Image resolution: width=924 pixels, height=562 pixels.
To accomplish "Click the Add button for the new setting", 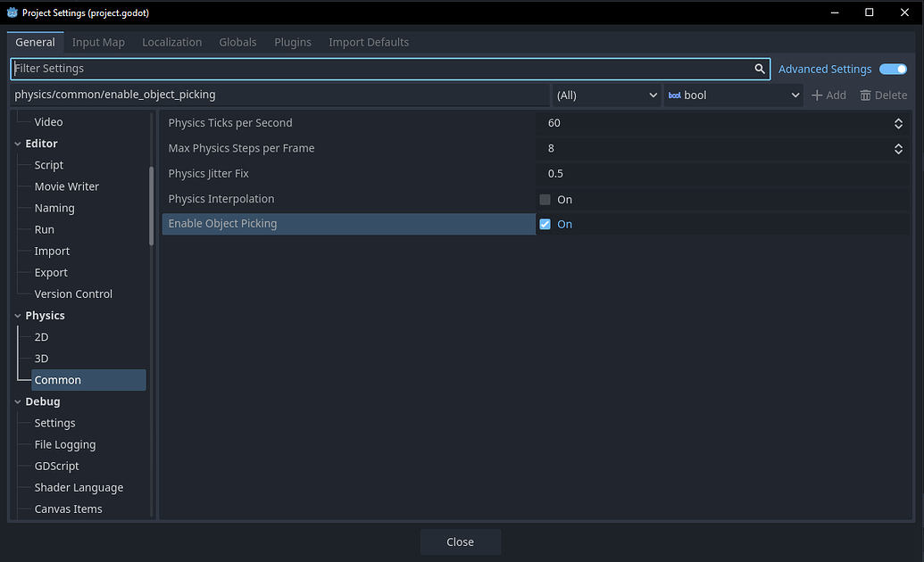I will coord(828,95).
